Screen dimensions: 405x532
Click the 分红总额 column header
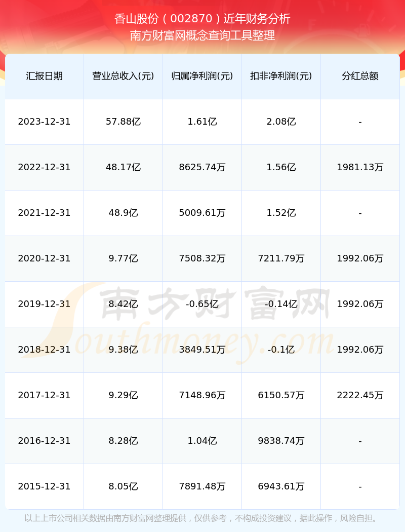click(360, 76)
